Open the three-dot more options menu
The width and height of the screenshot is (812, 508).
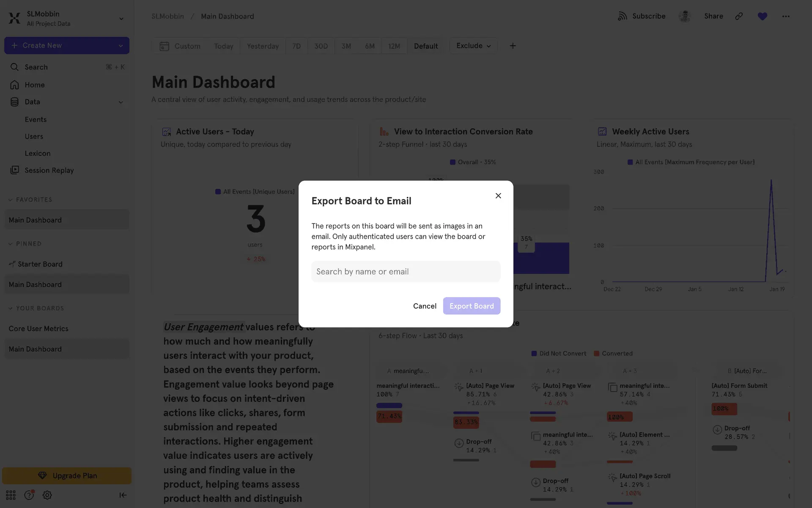(785, 16)
